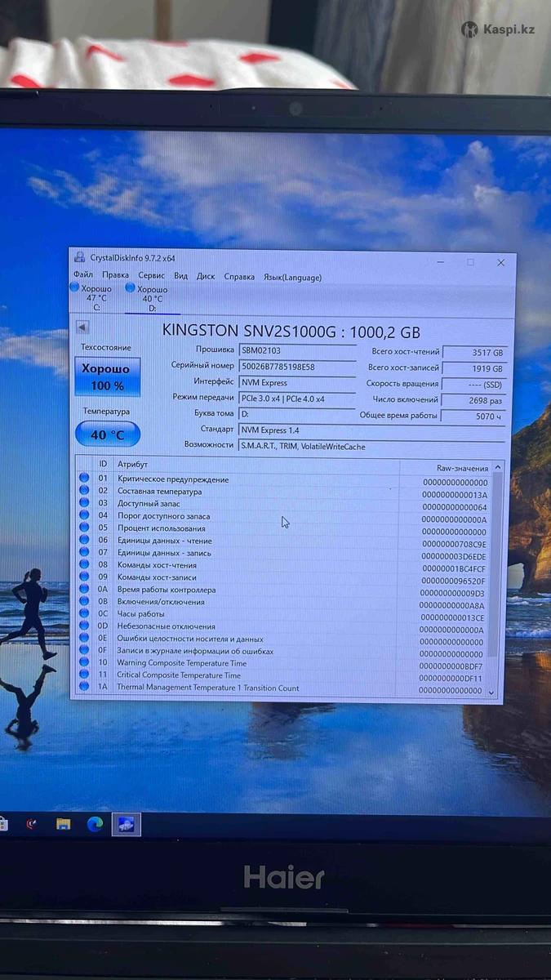Launch Microsoft Edge from the taskbar
This screenshot has width=551, height=980.
(x=95, y=825)
